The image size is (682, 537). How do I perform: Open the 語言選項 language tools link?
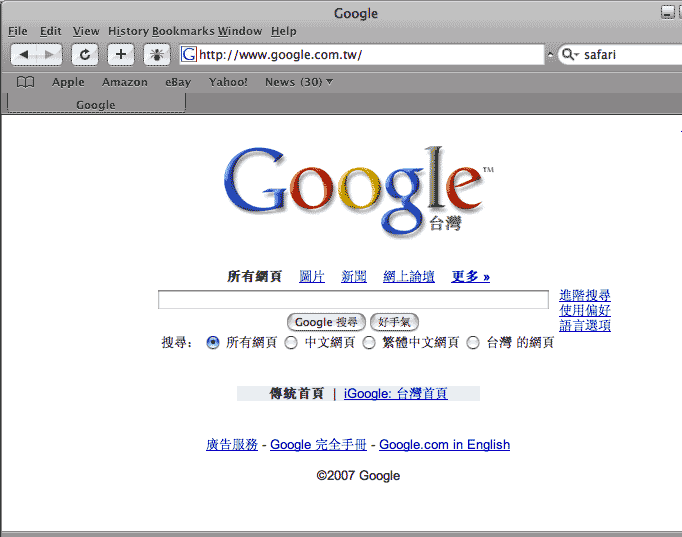pyautogui.click(x=585, y=325)
